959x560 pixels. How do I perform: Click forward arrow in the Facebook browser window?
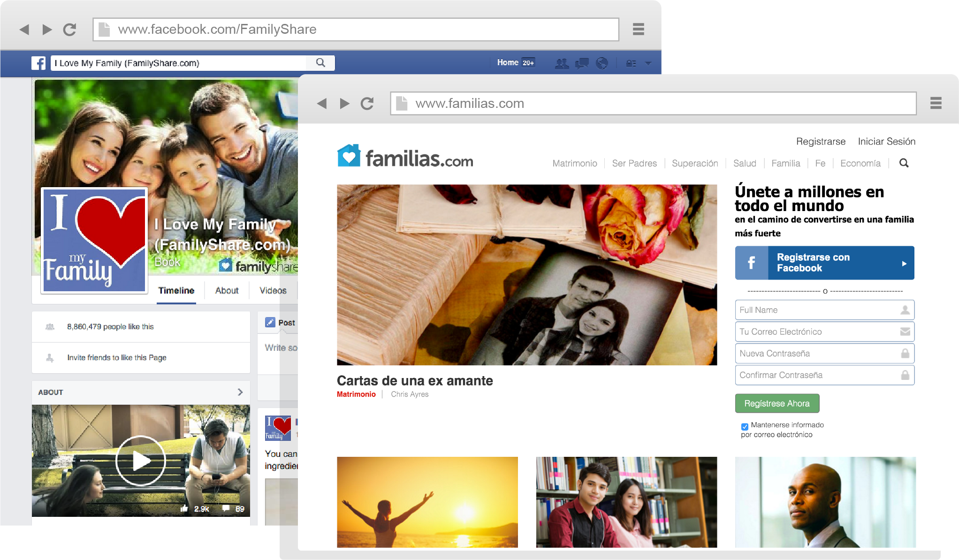tap(47, 30)
